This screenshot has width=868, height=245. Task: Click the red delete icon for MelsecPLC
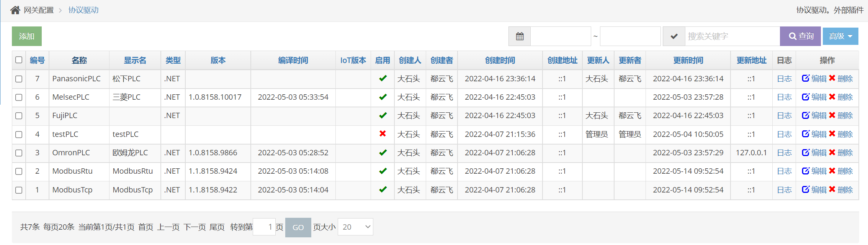(x=832, y=97)
